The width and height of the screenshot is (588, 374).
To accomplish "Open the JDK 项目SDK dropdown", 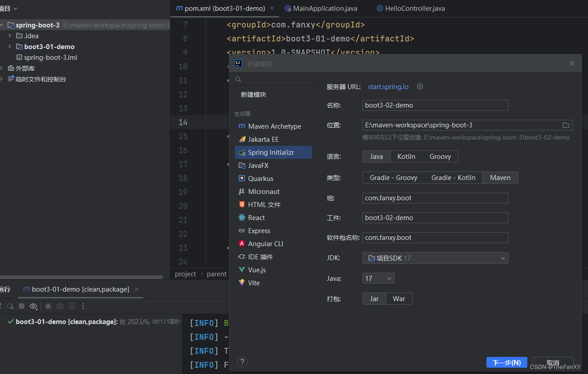I will point(435,258).
